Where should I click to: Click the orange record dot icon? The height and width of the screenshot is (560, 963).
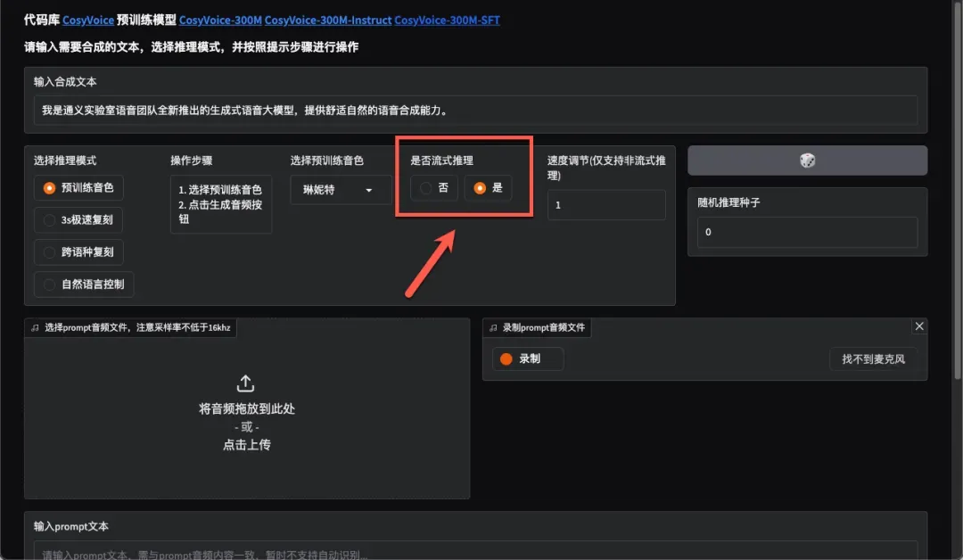click(x=506, y=358)
